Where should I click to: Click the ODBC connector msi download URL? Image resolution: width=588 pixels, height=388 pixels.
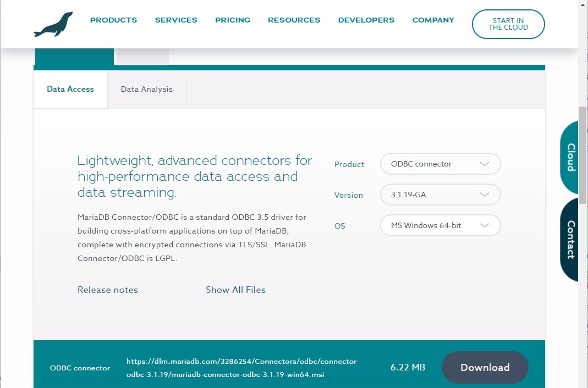(243, 368)
